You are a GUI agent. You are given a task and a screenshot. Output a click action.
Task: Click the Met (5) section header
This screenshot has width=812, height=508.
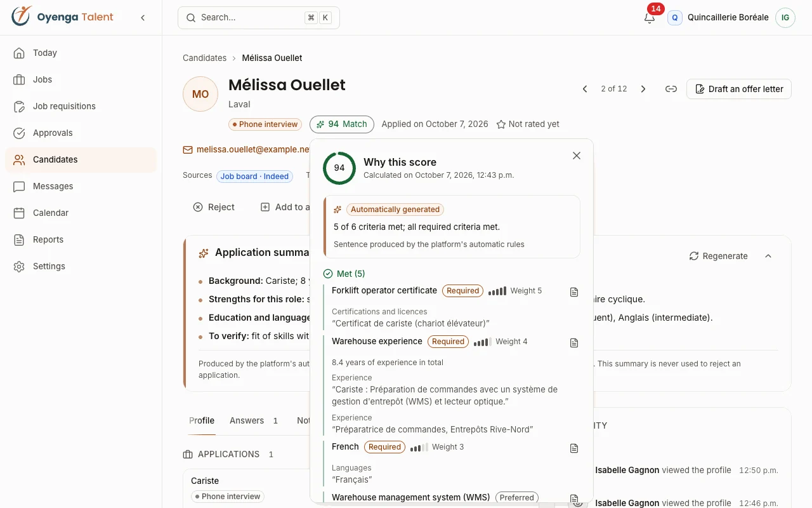tap(344, 274)
